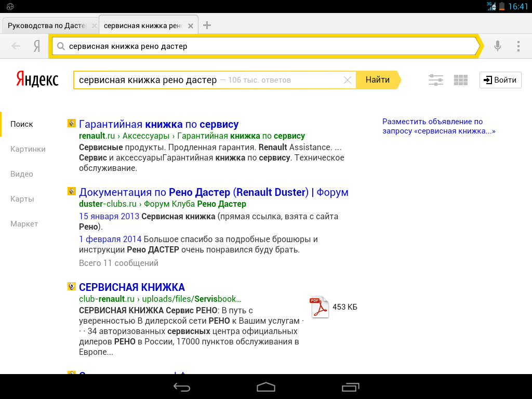The image size is (532, 399).
Task: Go to the Яндекс logo homepage
Action: tap(37, 79)
